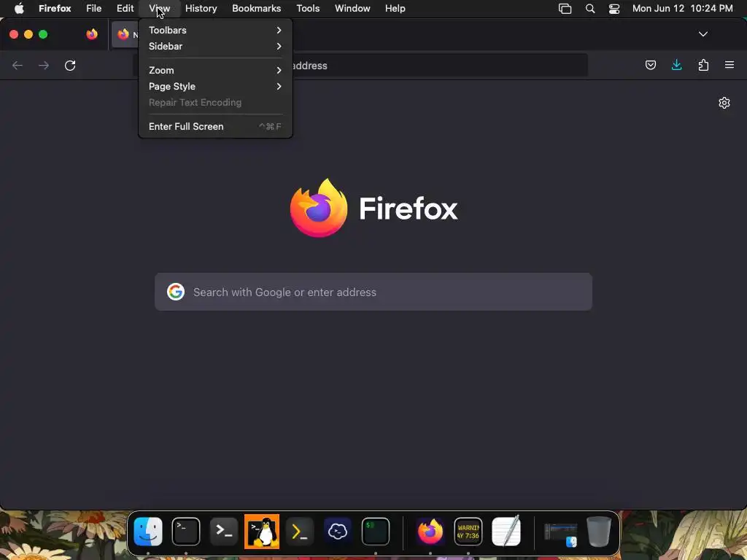Image resolution: width=747 pixels, height=560 pixels.
Task: Open the Console warning app in Dock
Action: pyautogui.click(x=468, y=531)
